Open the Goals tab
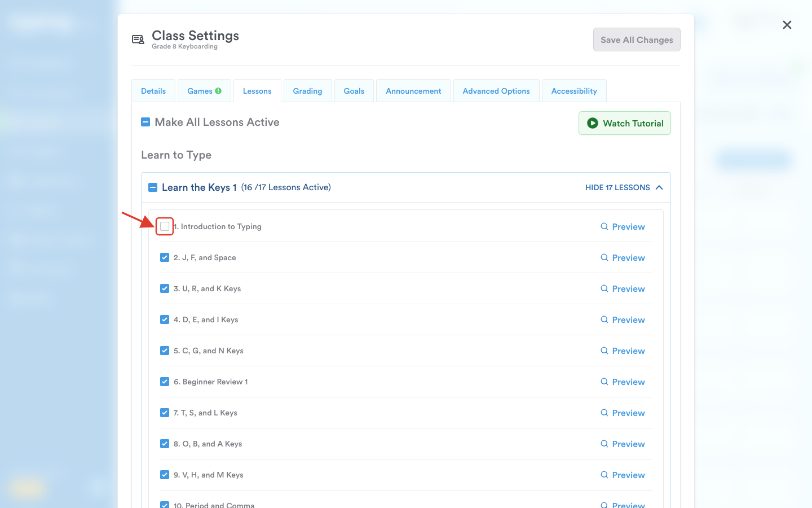 pos(354,91)
